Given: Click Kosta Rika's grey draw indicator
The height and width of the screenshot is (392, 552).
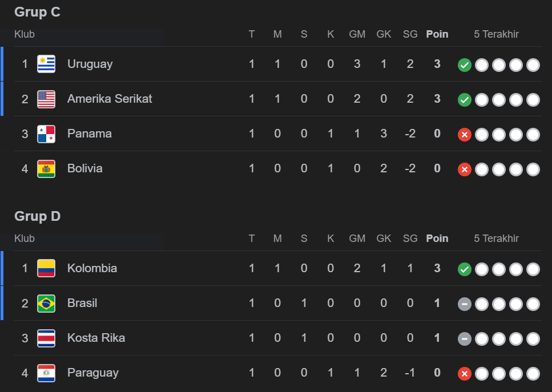Looking at the screenshot, I should pos(465,339).
